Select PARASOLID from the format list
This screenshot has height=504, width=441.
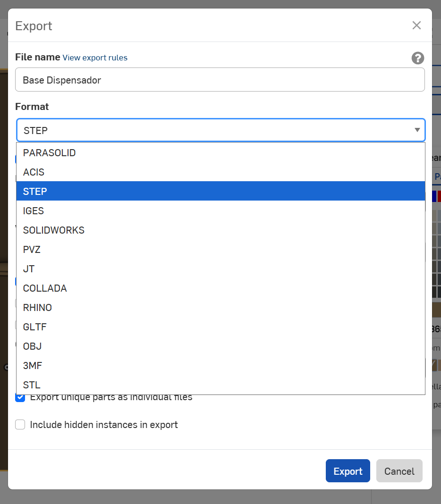[50, 153]
